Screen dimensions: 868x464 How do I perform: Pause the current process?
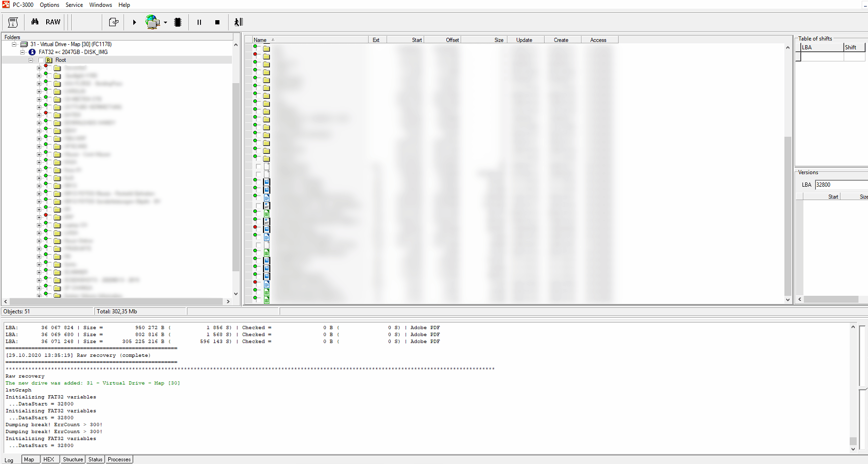click(199, 22)
